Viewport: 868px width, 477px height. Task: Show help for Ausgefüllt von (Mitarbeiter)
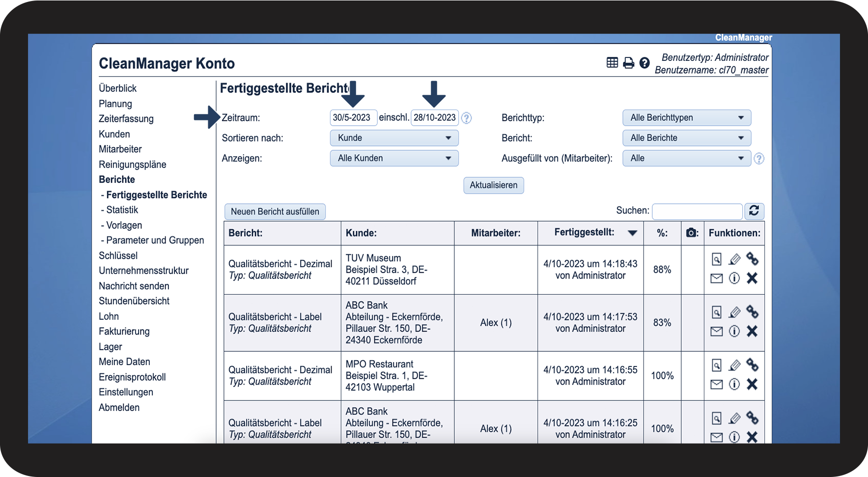pyautogui.click(x=759, y=159)
